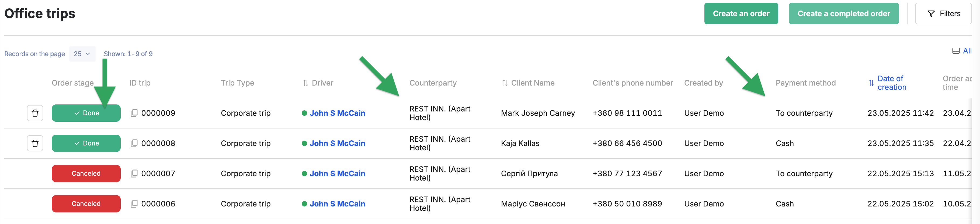Open driver link for trip 0000006
Image resolution: width=980 pixels, height=224 pixels.
337,204
